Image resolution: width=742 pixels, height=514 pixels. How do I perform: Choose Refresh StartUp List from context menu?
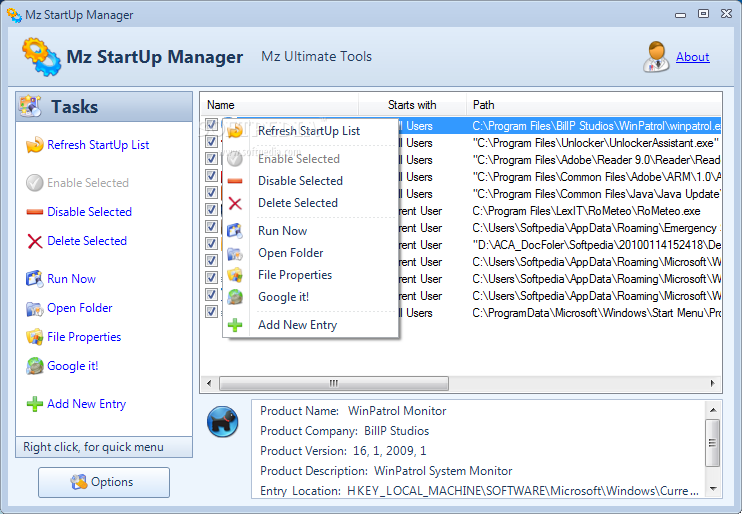310,131
